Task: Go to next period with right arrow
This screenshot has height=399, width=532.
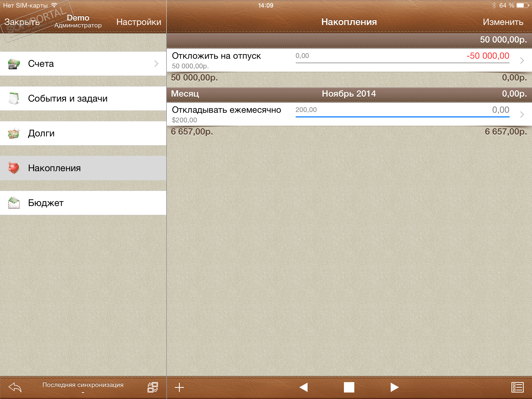Action: (394, 387)
